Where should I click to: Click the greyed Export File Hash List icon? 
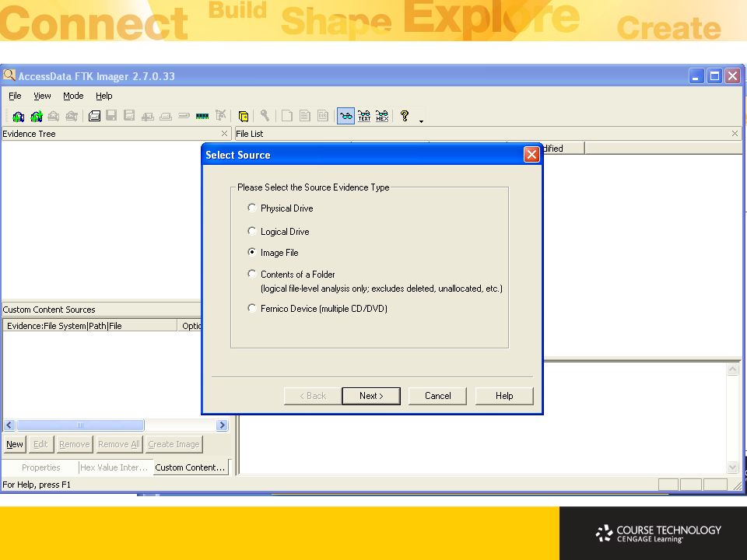(305, 116)
